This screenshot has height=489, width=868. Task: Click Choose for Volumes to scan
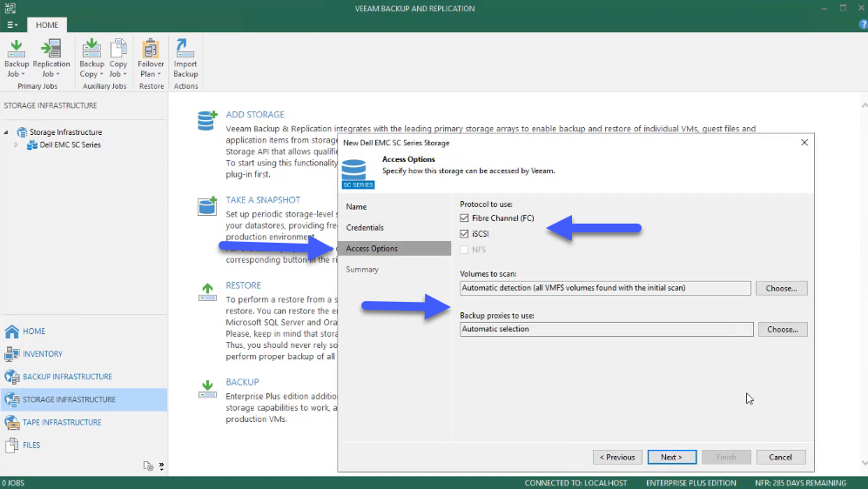[x=782, y=288]
